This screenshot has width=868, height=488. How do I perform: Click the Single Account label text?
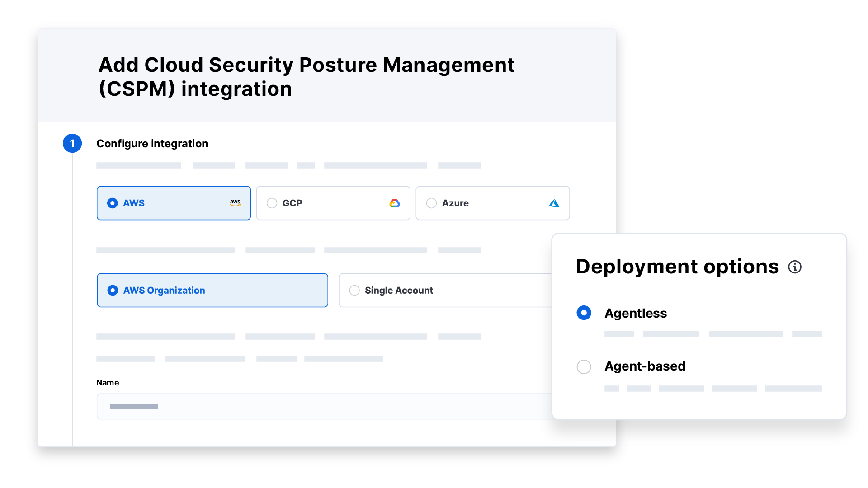click(x=399, y=291)
